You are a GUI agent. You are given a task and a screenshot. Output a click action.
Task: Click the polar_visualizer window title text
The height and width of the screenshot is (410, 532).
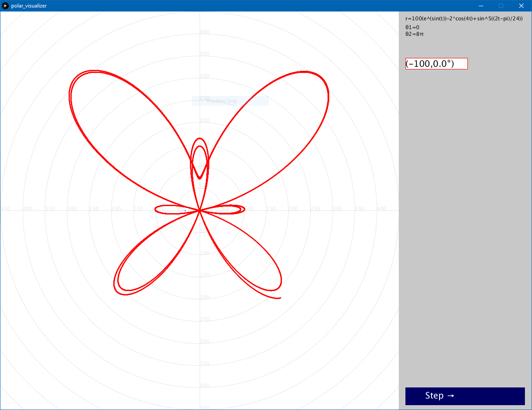pyautogui.click(x=29, y=6)
